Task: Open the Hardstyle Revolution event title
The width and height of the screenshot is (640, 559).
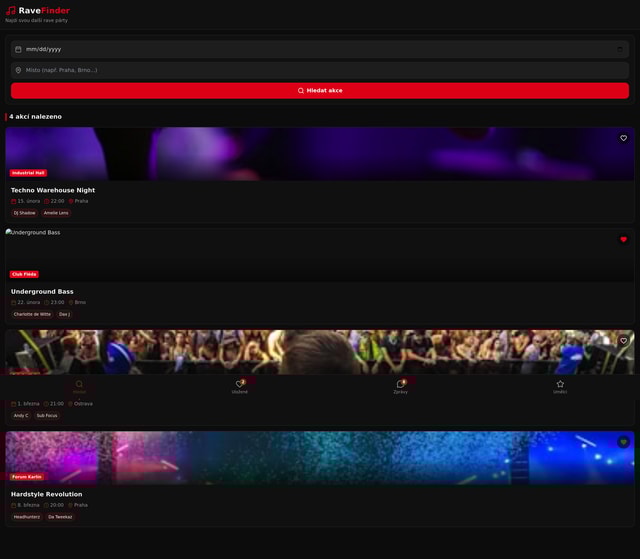Action: coord(47,494)
